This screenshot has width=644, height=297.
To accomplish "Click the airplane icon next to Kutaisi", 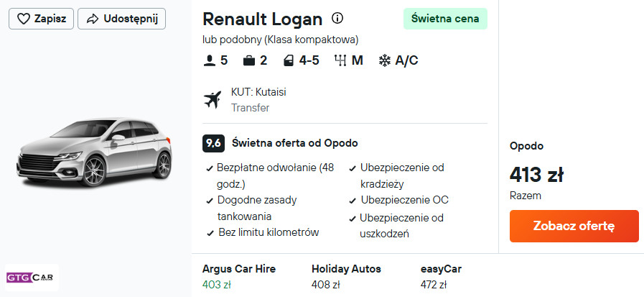I will click(213, 100).
